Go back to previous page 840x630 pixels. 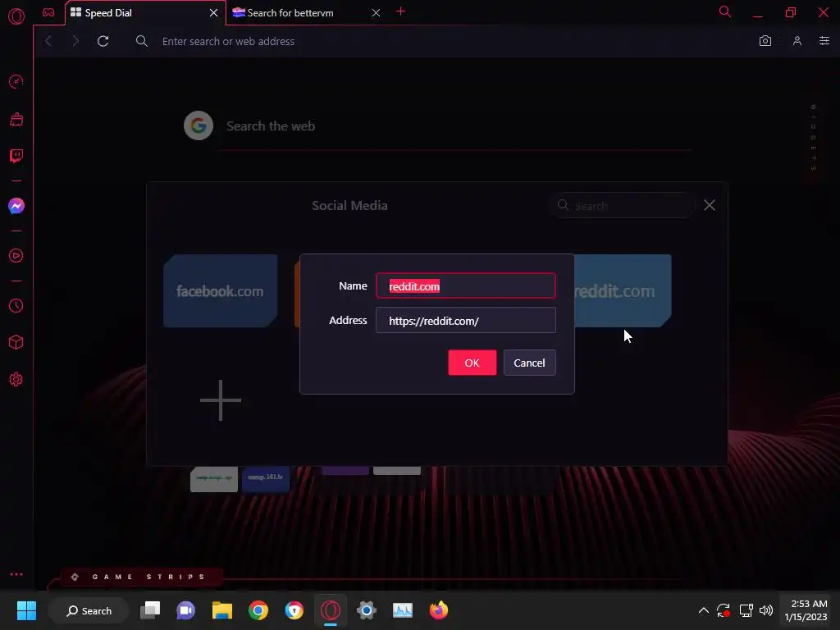[x=48, y=41]
